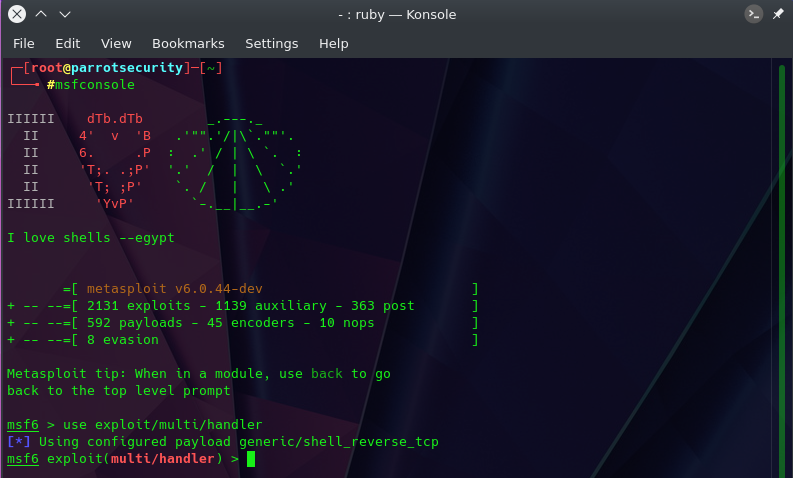Click 'use exploit/multi/handler' command
The width and height of the screenshot is (793, 478).
click(162, 425)
